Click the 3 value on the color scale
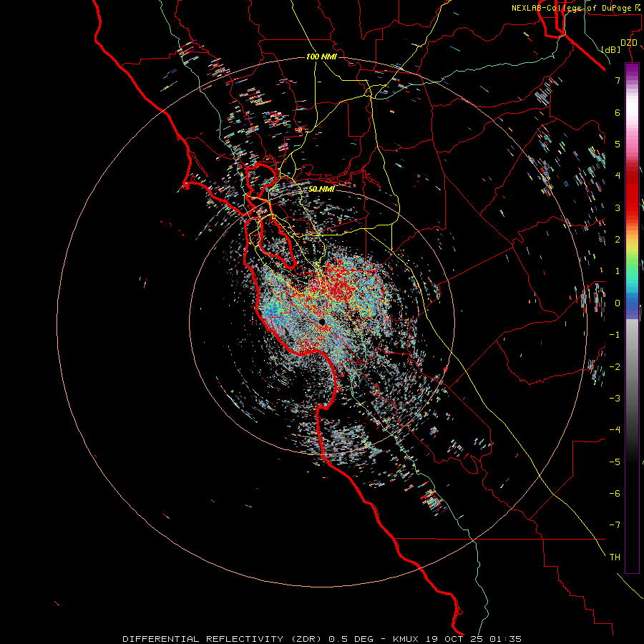644x644 pixels. pyautogui.click(x=618, y=208)
